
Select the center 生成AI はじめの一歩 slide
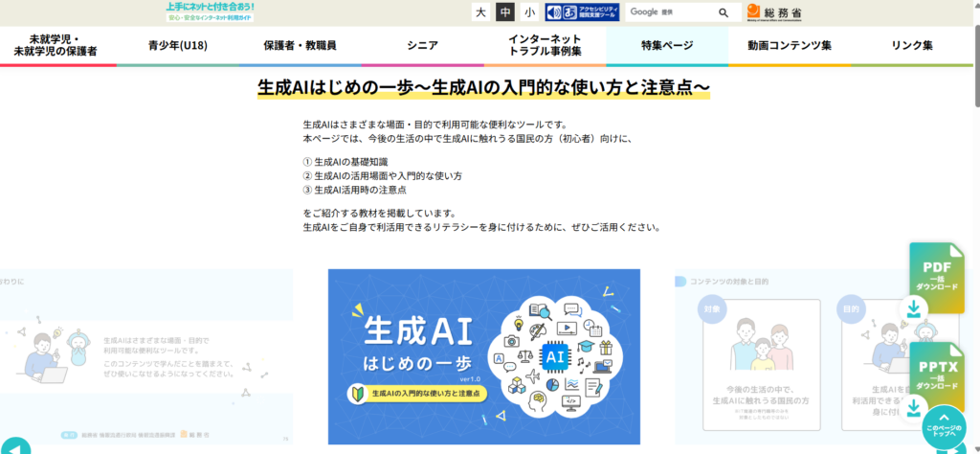[483, 355]
